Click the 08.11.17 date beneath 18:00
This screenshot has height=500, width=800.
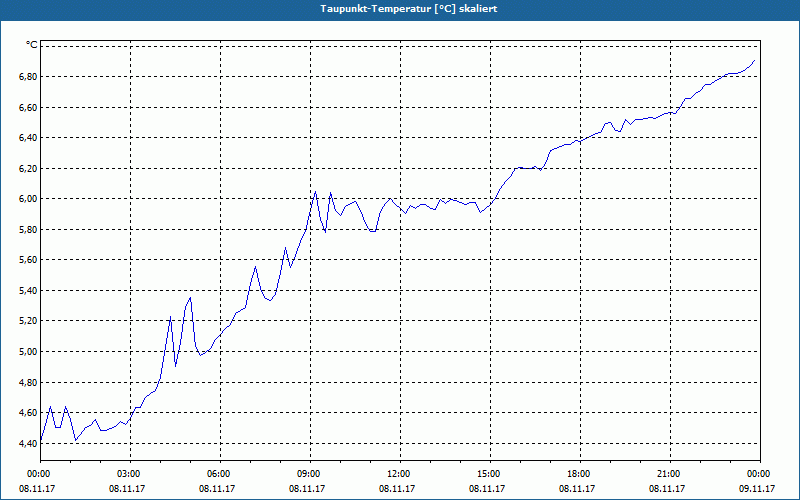pyautogui.click(x=577, y=488)
